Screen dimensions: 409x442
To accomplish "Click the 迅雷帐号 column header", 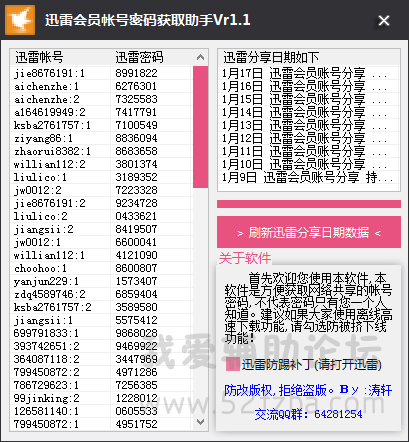I will tap(60, 57).
